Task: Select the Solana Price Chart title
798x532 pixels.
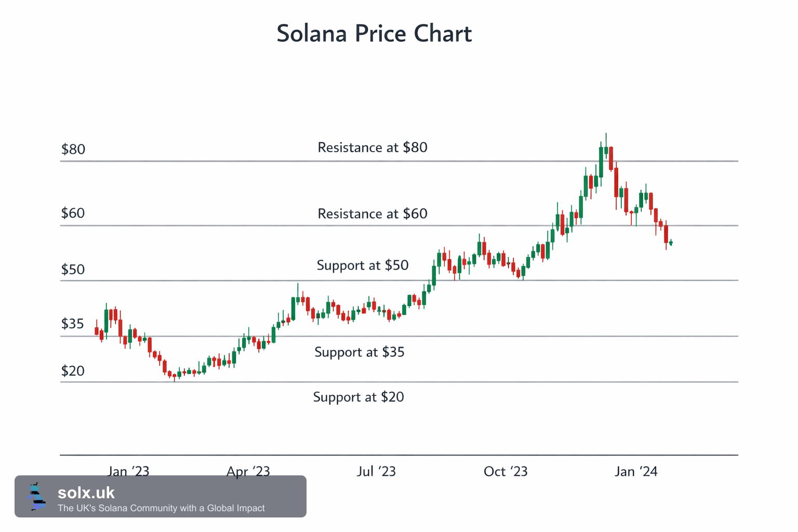Action: (x=374, y=34)
